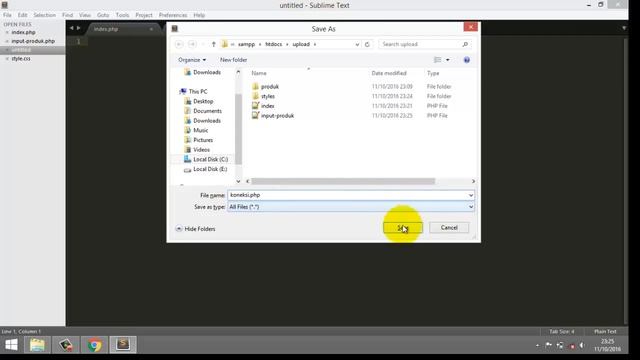
Task: Cancel the Save As dialog
Action: [x=449, y=228]
